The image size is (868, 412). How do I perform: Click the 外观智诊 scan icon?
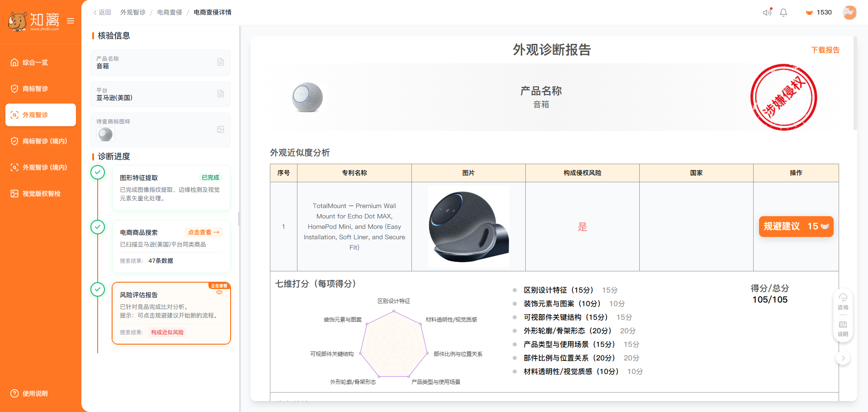click(14, 115)
